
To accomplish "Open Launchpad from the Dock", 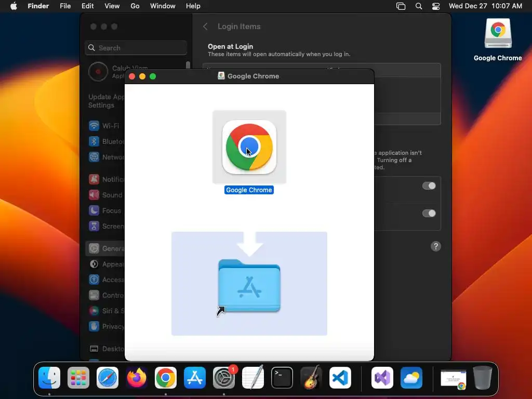I will [x=78, y=378].
